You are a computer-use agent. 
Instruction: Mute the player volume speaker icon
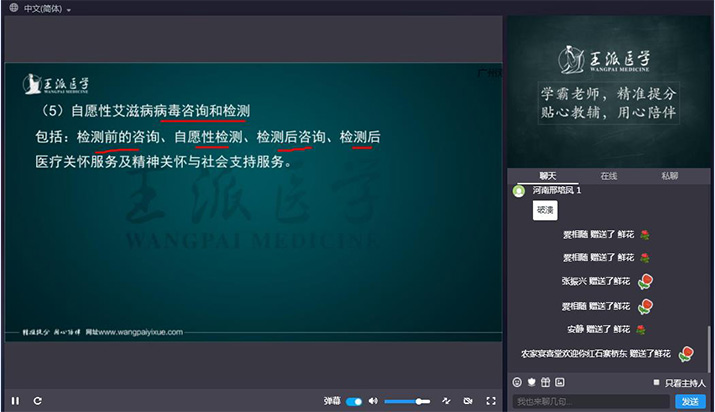point(373,401)
